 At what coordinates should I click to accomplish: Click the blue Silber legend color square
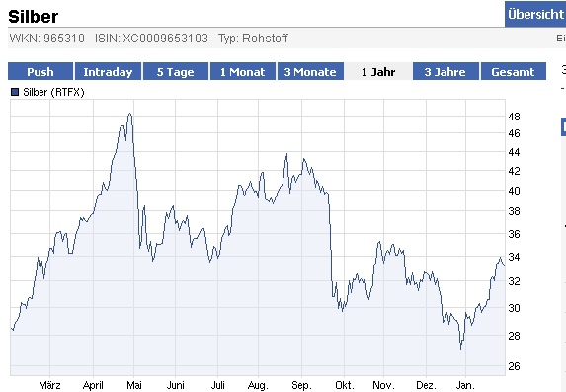(15, 92)
